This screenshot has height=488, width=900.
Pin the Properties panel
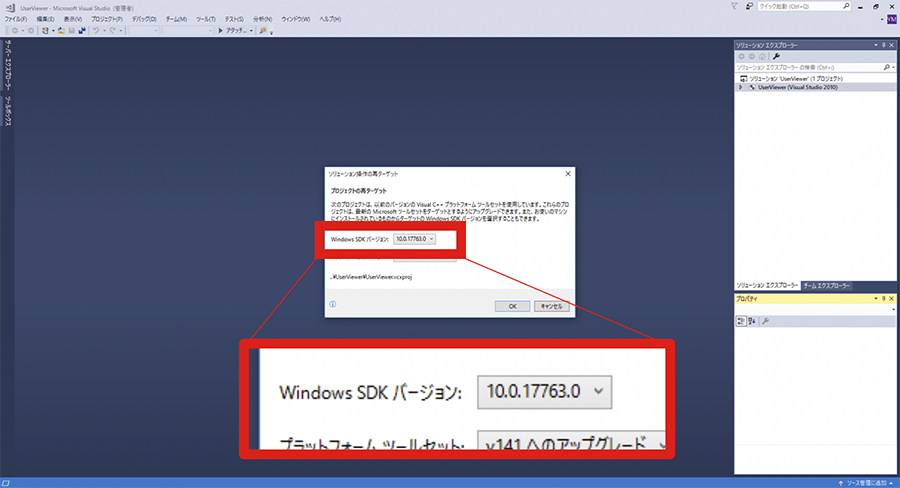coord(884,299)
